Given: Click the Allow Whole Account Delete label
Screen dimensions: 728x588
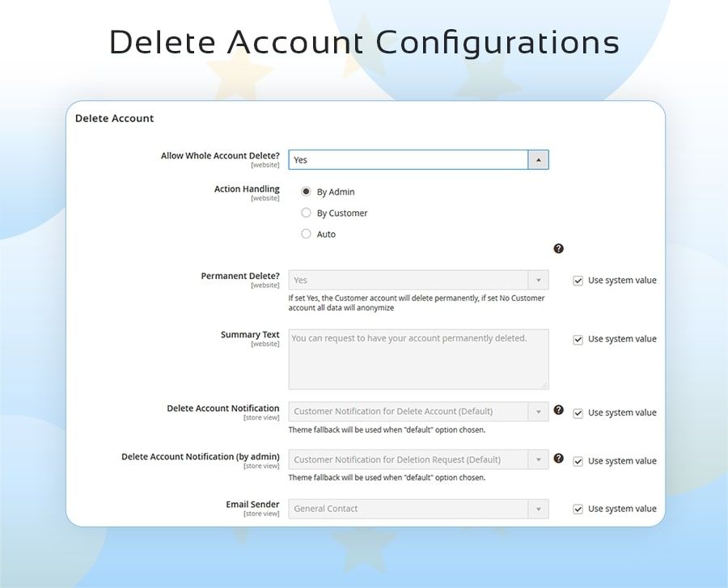Looking at the screenshot, I should (x=220, y=155).
